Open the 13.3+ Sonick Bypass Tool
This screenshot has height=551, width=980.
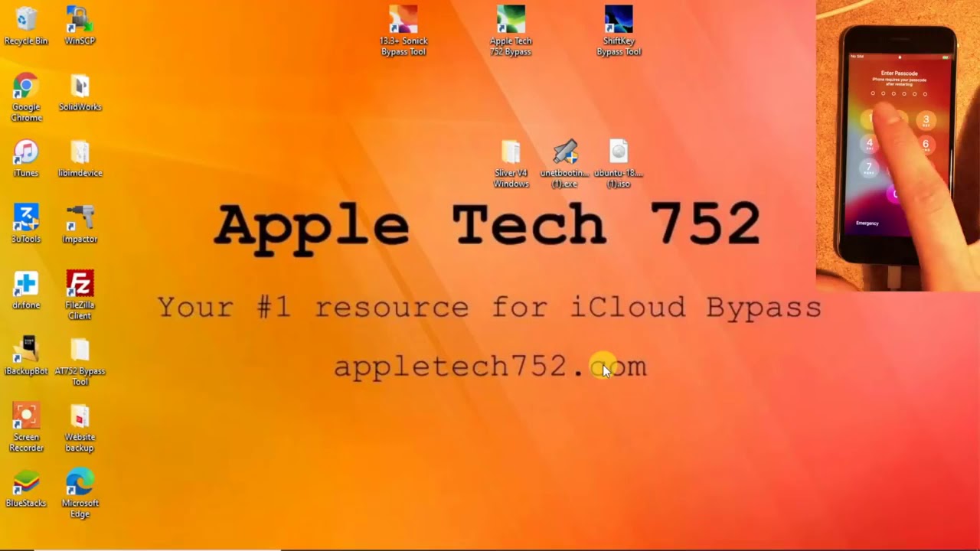click(x=403, y=31)
